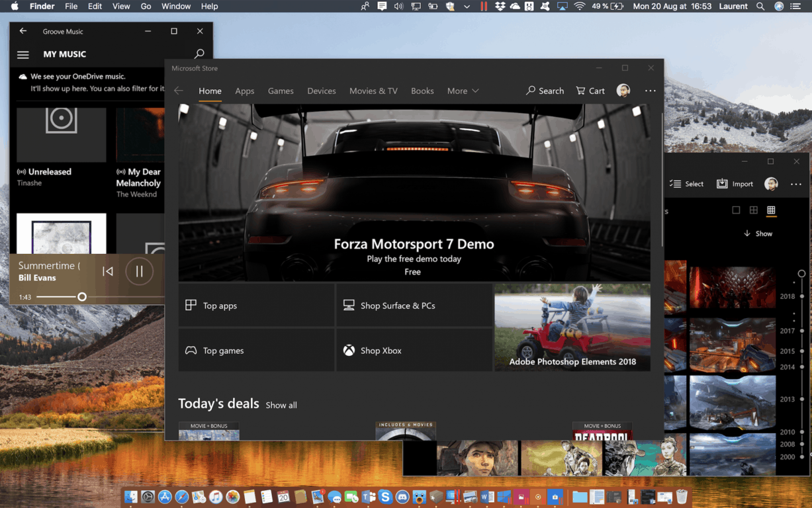812x508 pixels.
Task: Skip to previous track in Groove Music
Action: 108,271
